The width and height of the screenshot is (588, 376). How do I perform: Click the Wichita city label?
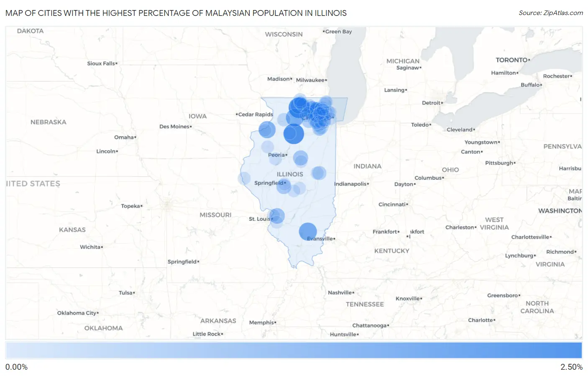(91, 247)
